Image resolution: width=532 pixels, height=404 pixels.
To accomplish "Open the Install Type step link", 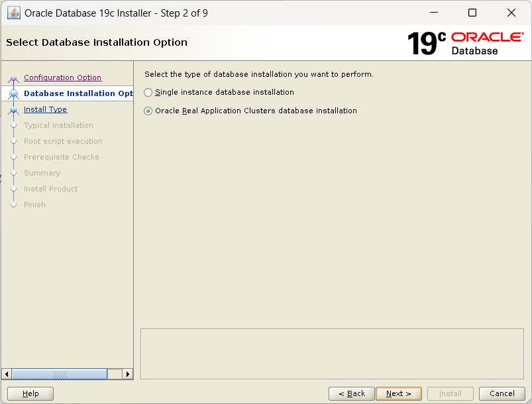I will point(46,109).
